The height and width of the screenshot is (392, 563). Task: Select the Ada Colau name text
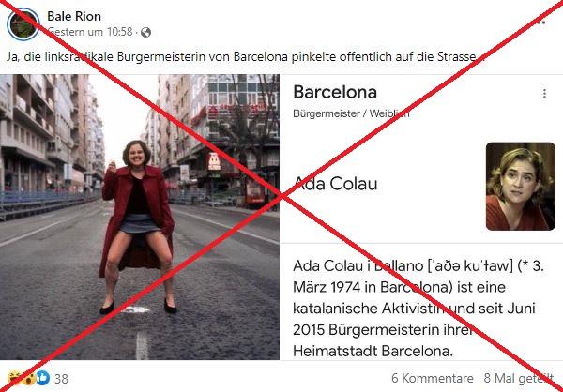point(335,184)
